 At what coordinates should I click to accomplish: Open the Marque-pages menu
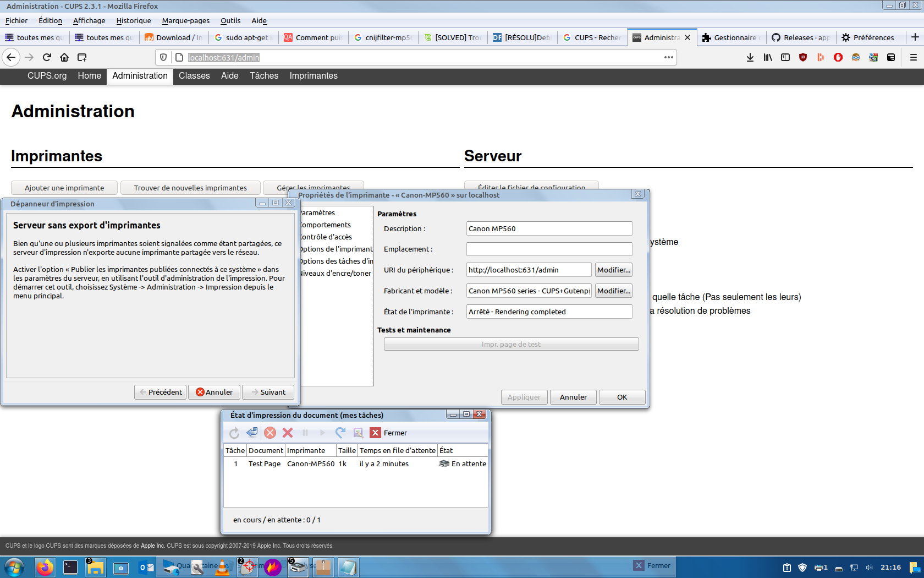point(186,20)
